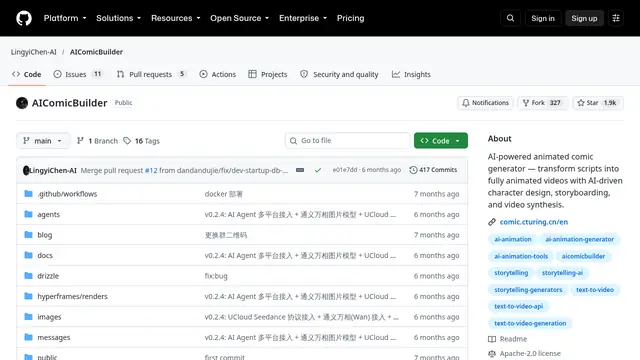Click the history clock icon by 417 Commits
This screenshot has height=360, width=640.
point(413,170)
